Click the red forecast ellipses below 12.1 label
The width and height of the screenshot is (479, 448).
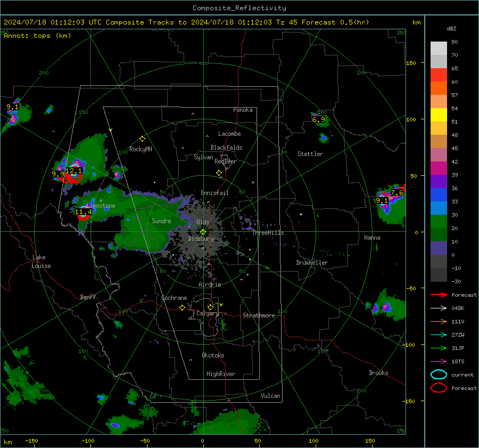pos(73,178)
